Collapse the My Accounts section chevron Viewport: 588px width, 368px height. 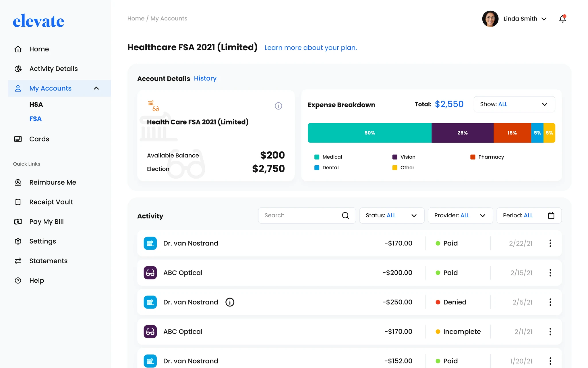tap(96, 88)
